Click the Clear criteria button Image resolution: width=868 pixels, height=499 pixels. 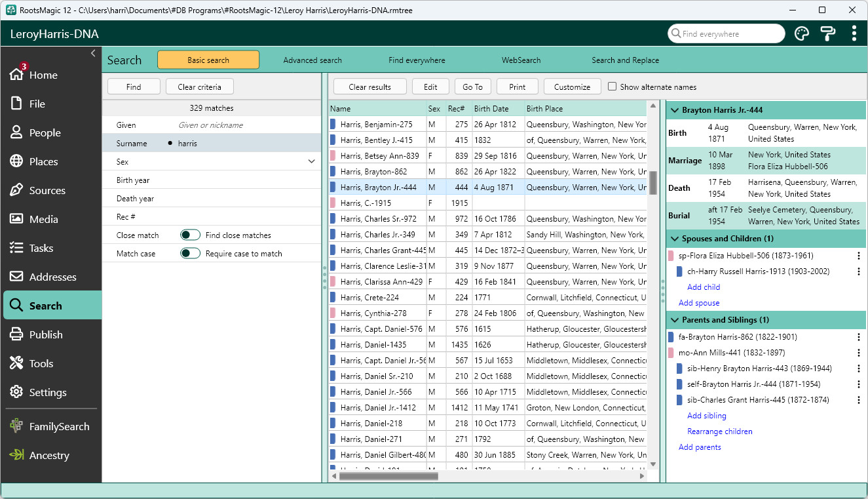[x=200, y=87]
